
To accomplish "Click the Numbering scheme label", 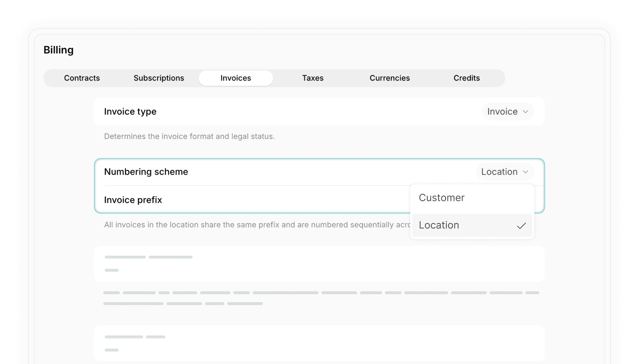I will [x=146, y=172].
